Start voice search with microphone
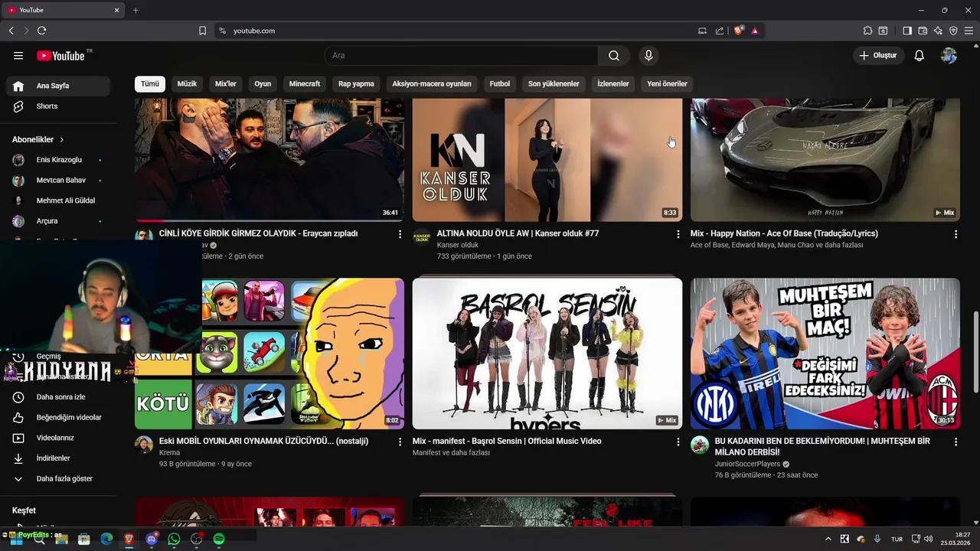The image size is (980, 551). (648, 56)
